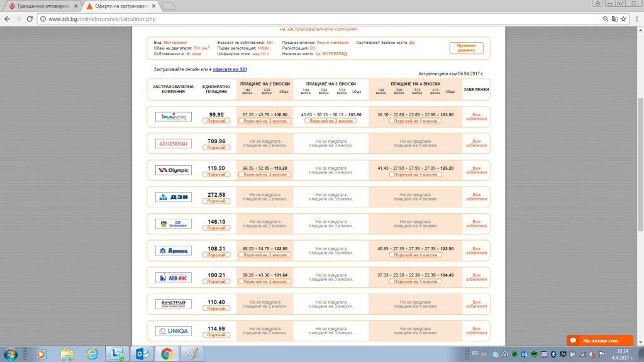Switch to Гражданска отговорност tab

coord(43,6)
